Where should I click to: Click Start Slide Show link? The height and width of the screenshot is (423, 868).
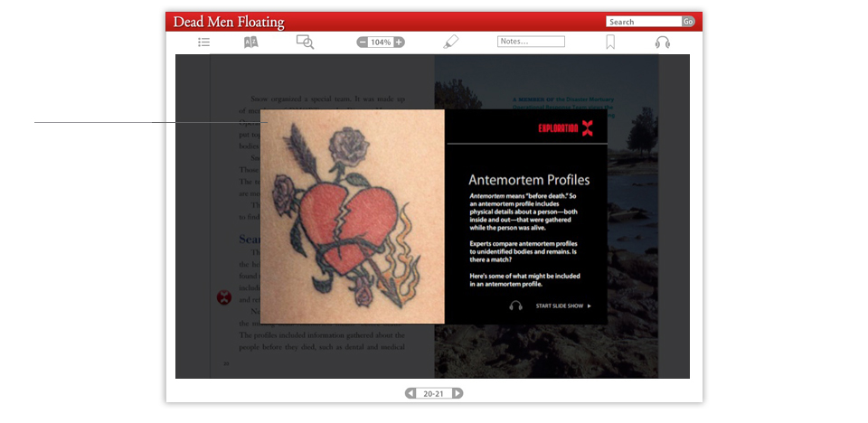pyautogui.click(x=562, y=306)
